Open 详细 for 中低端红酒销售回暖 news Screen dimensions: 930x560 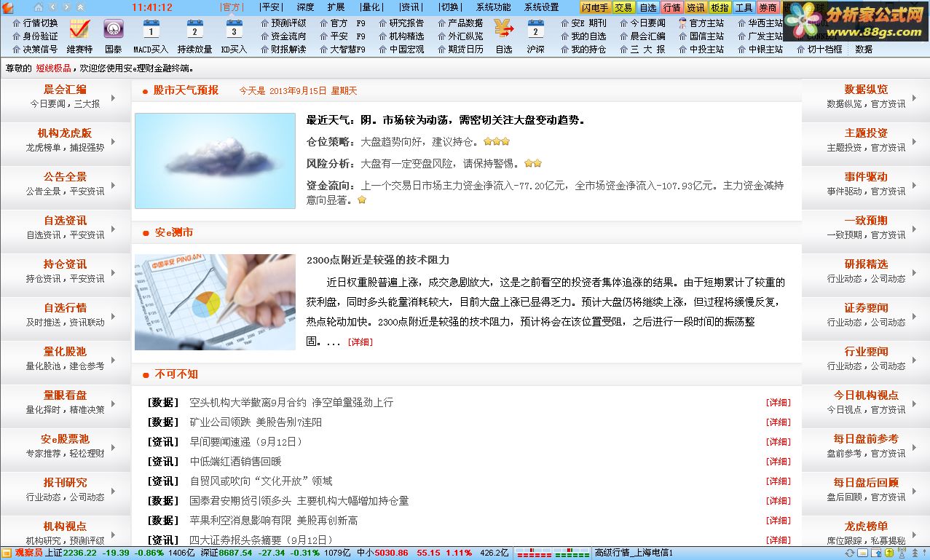tap(778, 462)
